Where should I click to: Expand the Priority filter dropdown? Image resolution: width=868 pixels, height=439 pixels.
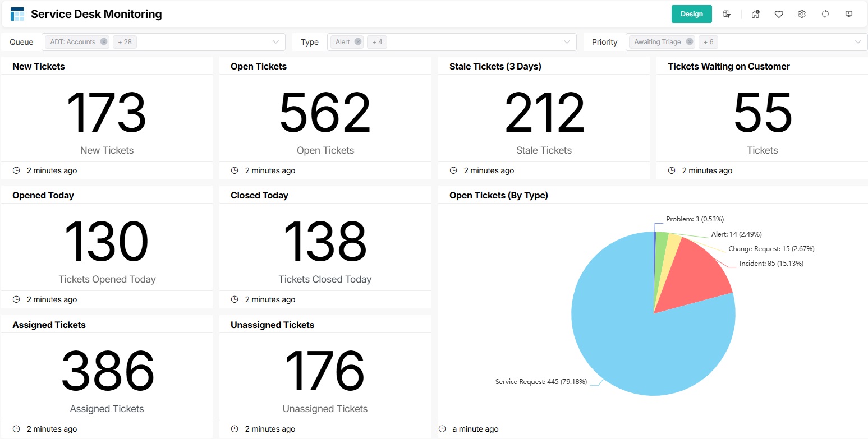tap(858, 41)
